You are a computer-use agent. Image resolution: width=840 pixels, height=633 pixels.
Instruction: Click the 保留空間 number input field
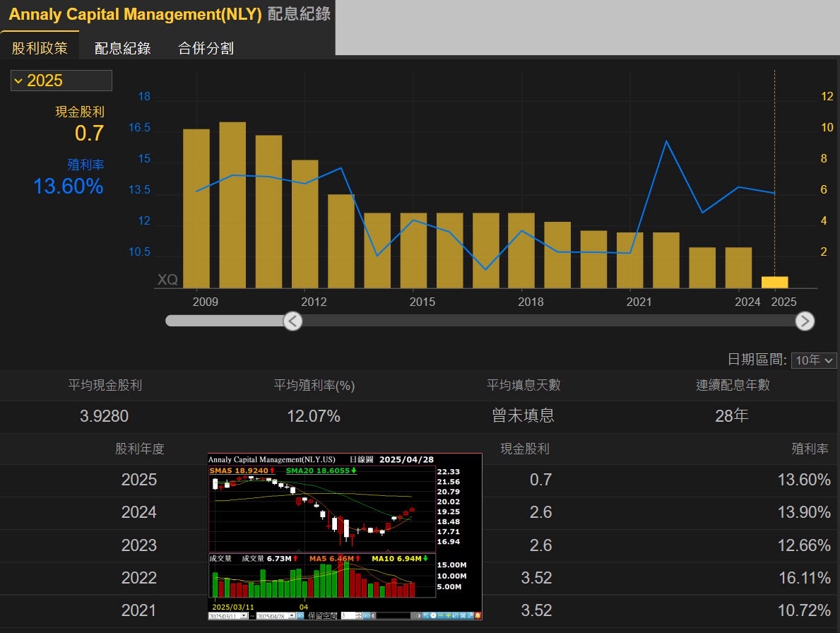click(x=348, y=616)
